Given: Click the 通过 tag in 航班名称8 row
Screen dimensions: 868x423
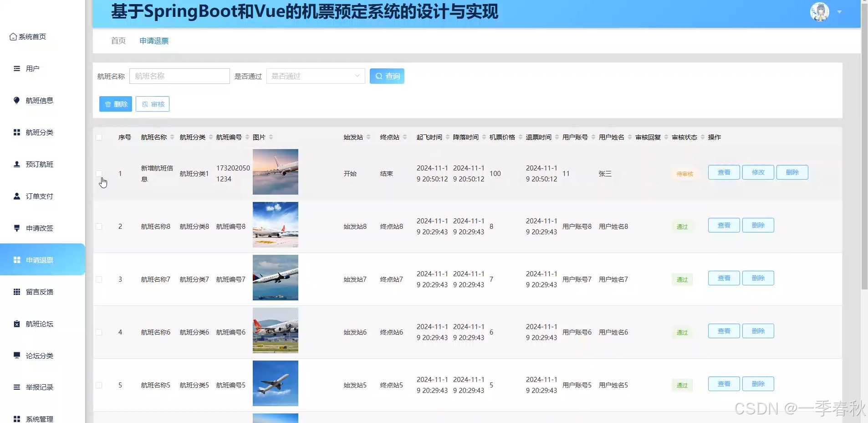Looking at the screenshot, I should pyautogui.click(x=682, y=227).
